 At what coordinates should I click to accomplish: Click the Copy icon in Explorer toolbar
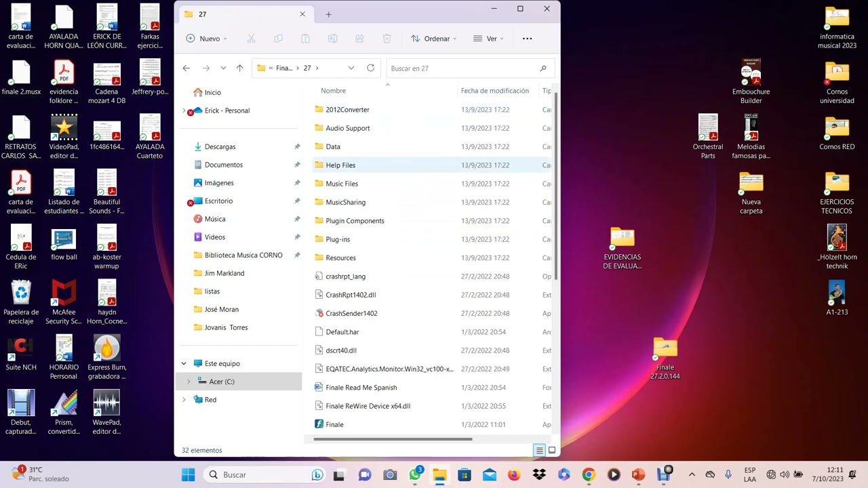[278, 39]
